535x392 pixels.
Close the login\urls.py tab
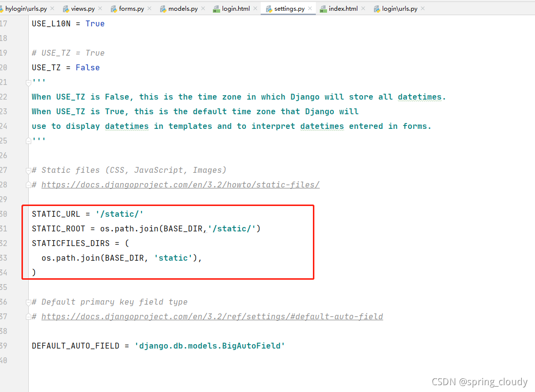click(423, 8)
